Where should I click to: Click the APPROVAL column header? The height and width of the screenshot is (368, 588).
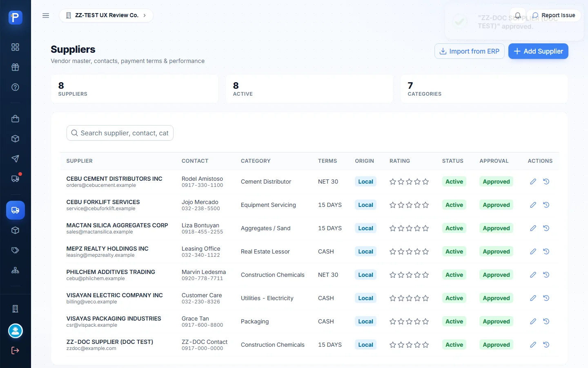[x=494, y=161]
